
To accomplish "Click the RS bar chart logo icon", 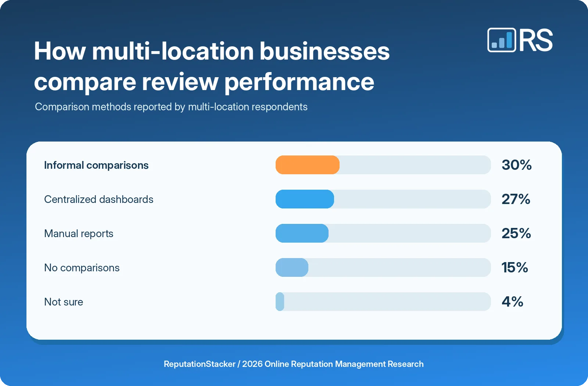I will (x=502, y=40).
